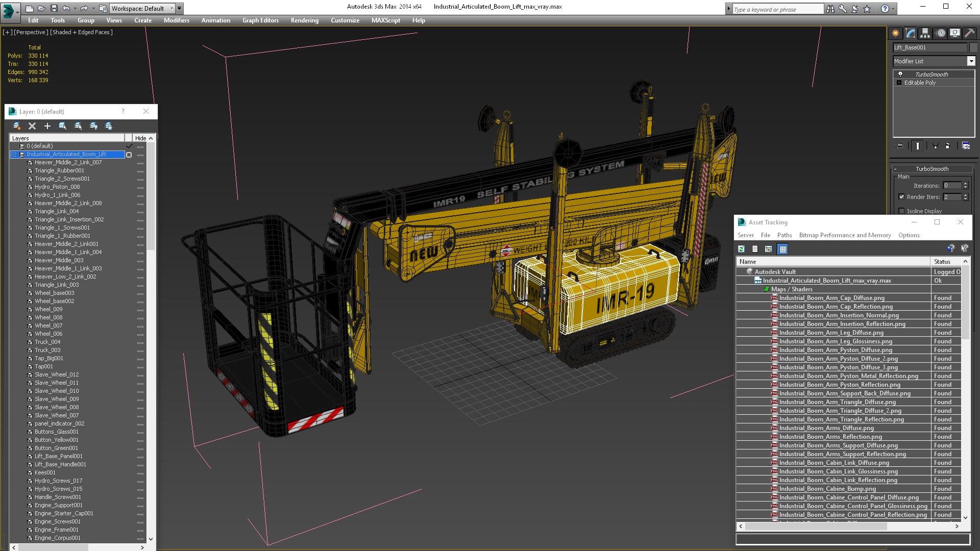Open the Modifier List dropdown
This screenshot has width=980, height=551.
pyautogui.click(x=971, y=61)
